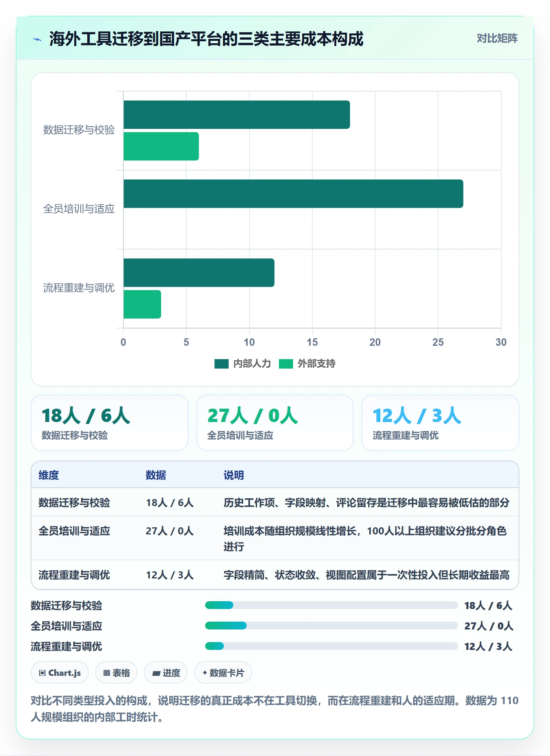Click the 内部人力 bar for 全员培训与适应
Screen dimensions: 550x756
(293, 194)
